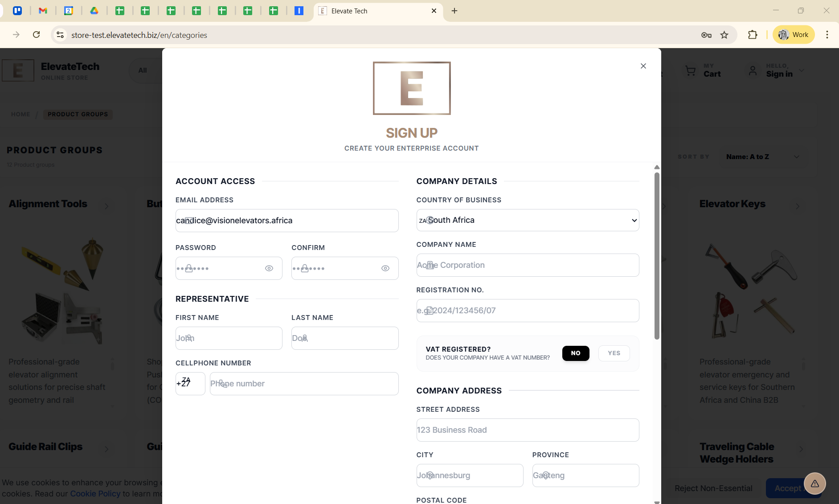Select NO for VAT registered
This screenshot has height=504, width=839.
575,353
